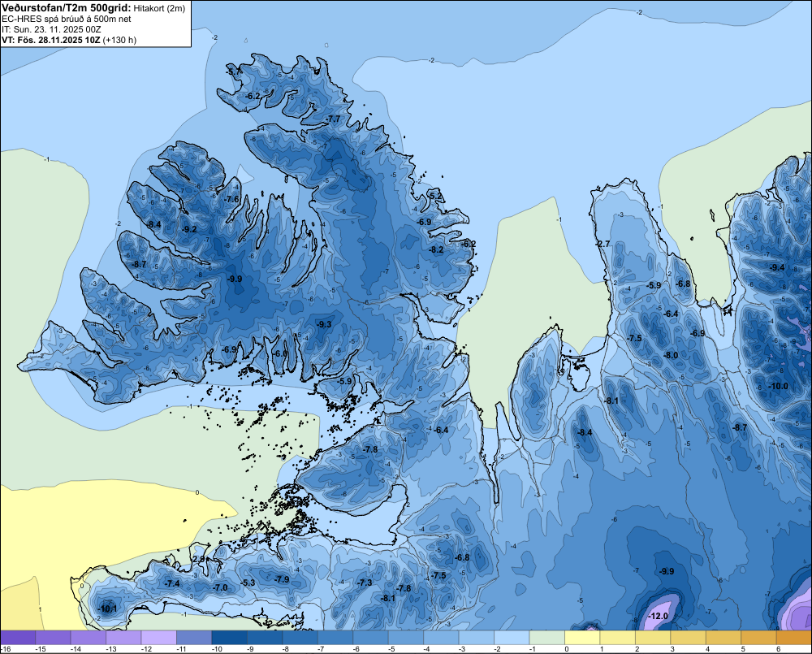Click legend swatch between -13 and -12
Image resolution: width=812 pixels, height=654 pixels.
coord(123,638)
